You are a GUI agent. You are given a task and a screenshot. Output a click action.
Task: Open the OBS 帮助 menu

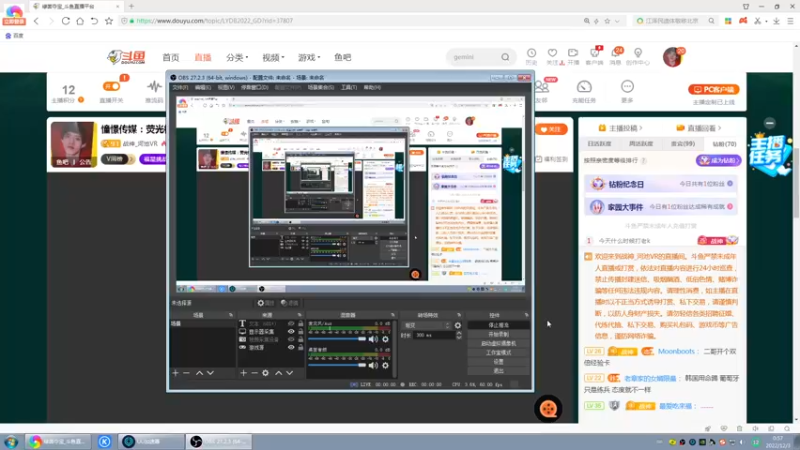tap(372, 87)
